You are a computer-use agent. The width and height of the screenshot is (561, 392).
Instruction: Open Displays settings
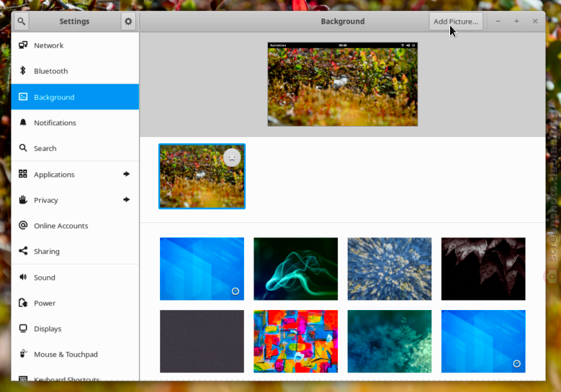75,329
